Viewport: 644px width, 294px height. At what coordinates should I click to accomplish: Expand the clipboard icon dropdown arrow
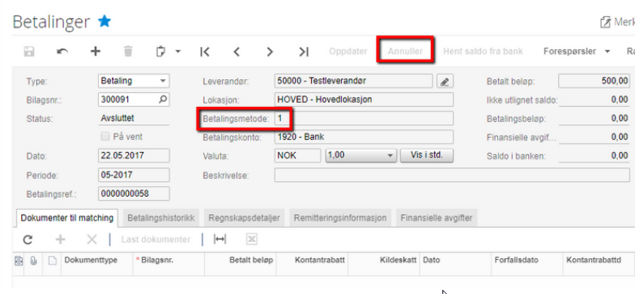tap(178, 51)
